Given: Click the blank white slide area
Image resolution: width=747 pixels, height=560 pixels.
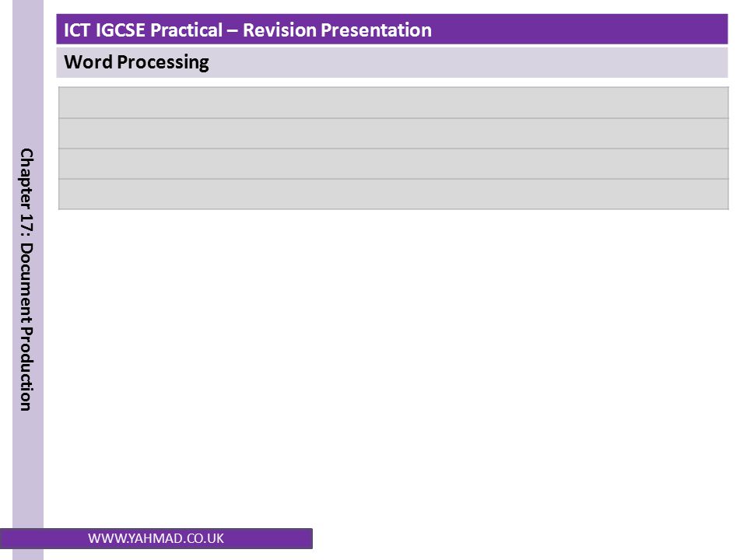Looking at the screenshot, I should point(394,366).
